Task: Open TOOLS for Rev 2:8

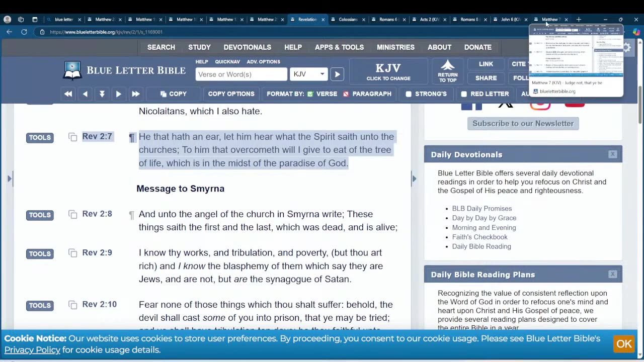Action: [40, 215]
